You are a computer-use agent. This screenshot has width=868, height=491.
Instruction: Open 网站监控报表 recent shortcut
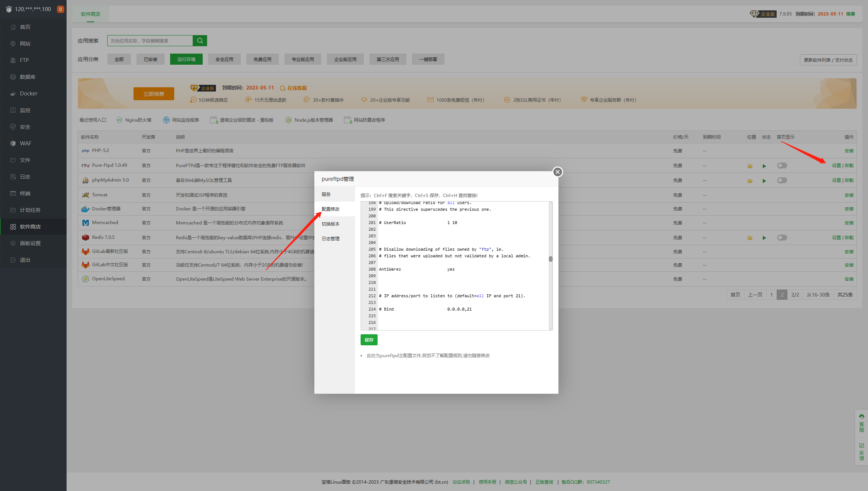click(181, 120)
